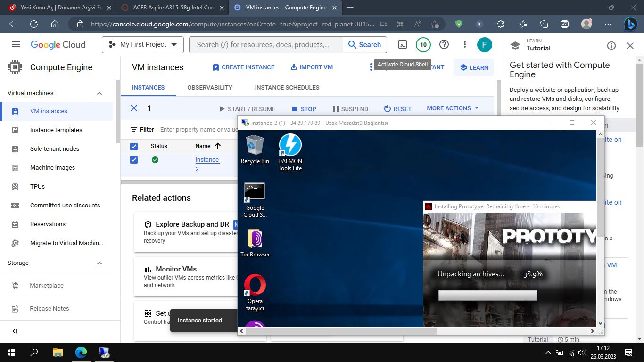Image resolution: width=644 pixels, height=362 pixels.
Task: Reset the selected instance
Action: pos(398,109)
